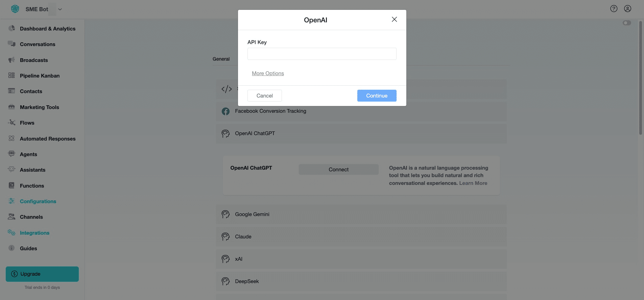
Task: Open Automated Responses page
Action: 48,139
